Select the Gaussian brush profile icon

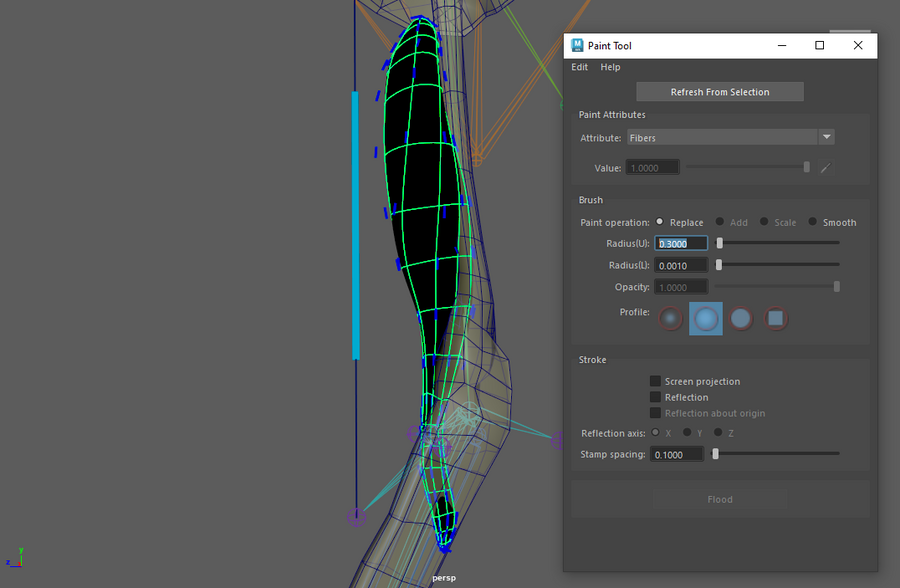(671, 319)
